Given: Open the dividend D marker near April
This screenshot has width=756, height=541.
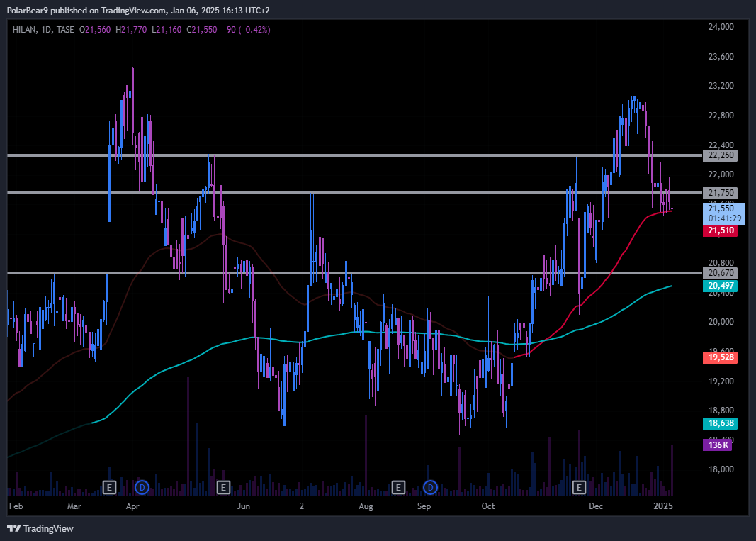Looking at the screenshot, I should coord(142,487).
